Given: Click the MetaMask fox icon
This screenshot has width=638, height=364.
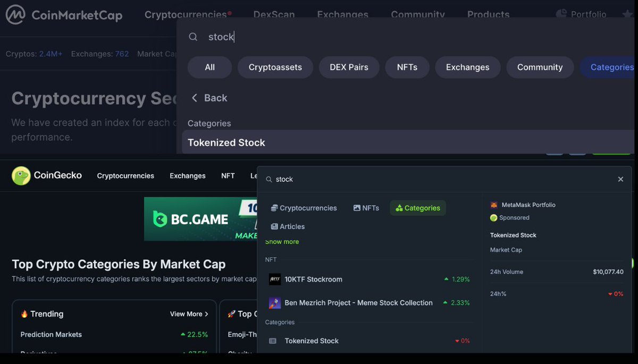Looking at the screenshot, I should coord(494,205).
